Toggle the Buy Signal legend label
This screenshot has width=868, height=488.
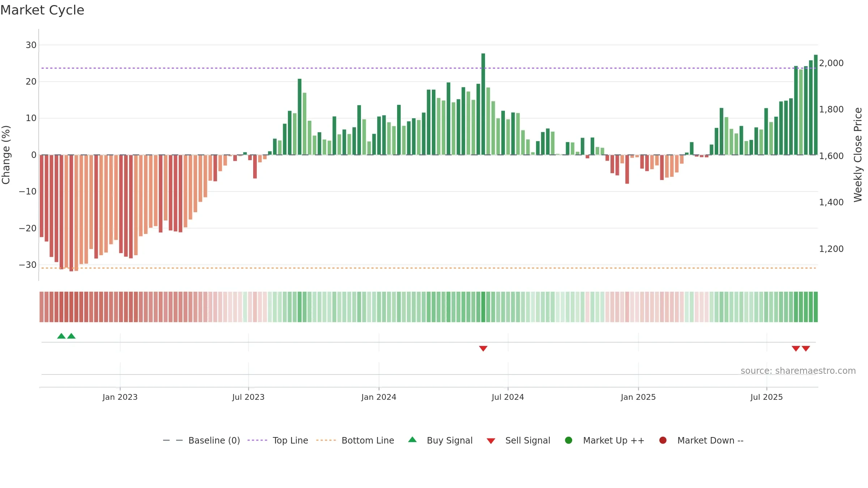point(450,440)
